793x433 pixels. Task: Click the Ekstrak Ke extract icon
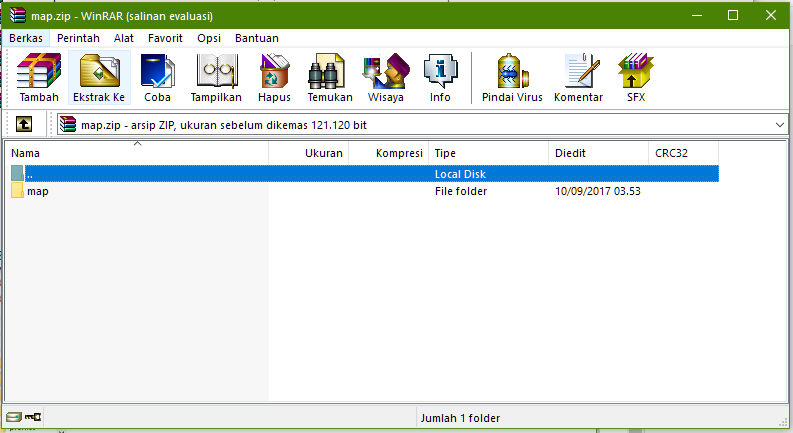(x=99, y=77)
